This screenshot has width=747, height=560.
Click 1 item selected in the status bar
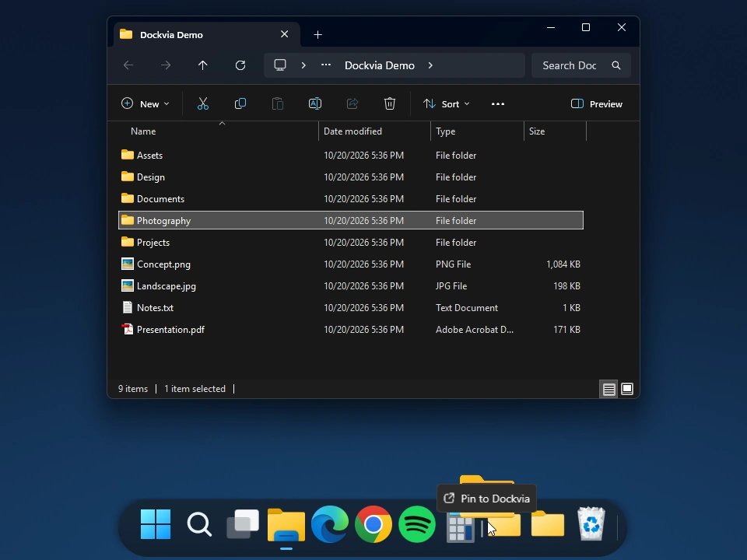pos(195,389)
